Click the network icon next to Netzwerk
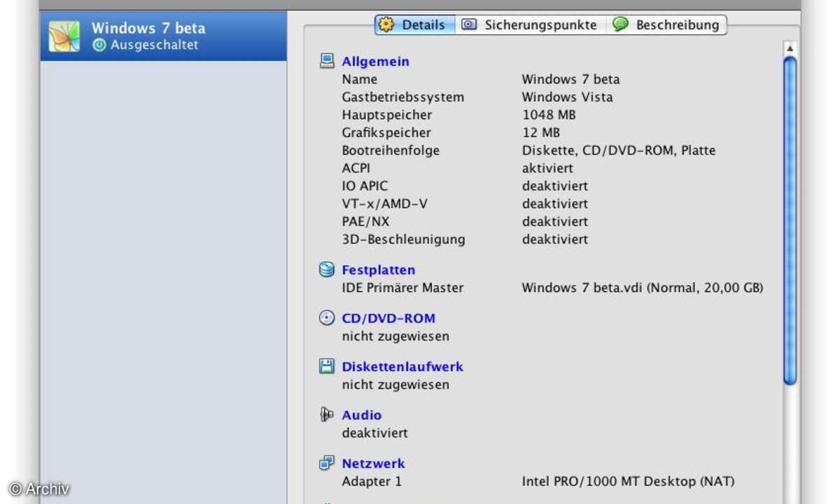840x504 pixels. [327, 463]
